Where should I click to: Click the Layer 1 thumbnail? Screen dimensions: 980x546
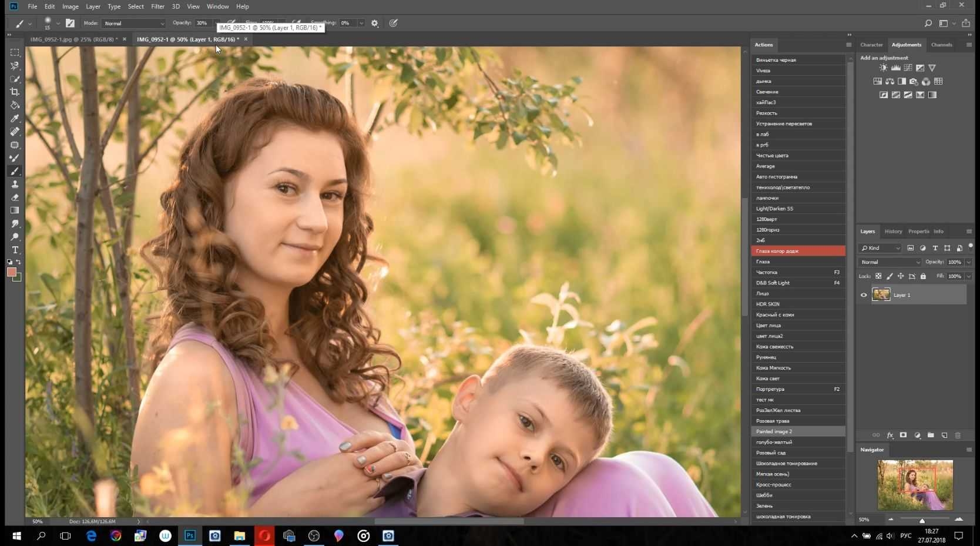click(881, 294)
